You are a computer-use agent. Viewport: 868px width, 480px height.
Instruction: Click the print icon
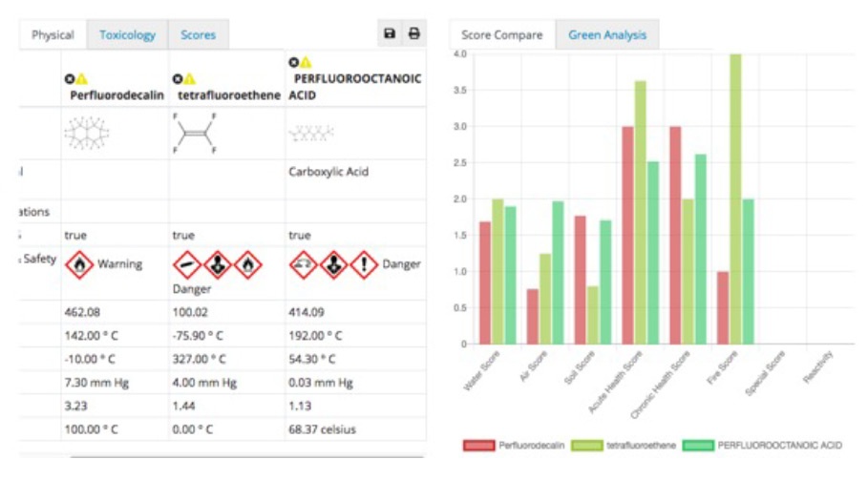point(414,34)
